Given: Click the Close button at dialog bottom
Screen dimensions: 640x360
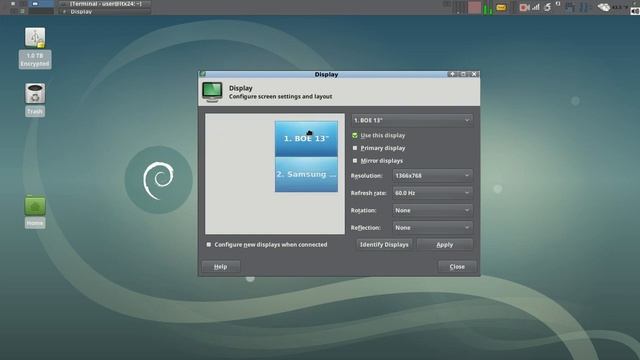Looking at the screenshot, I should [457, 267].
